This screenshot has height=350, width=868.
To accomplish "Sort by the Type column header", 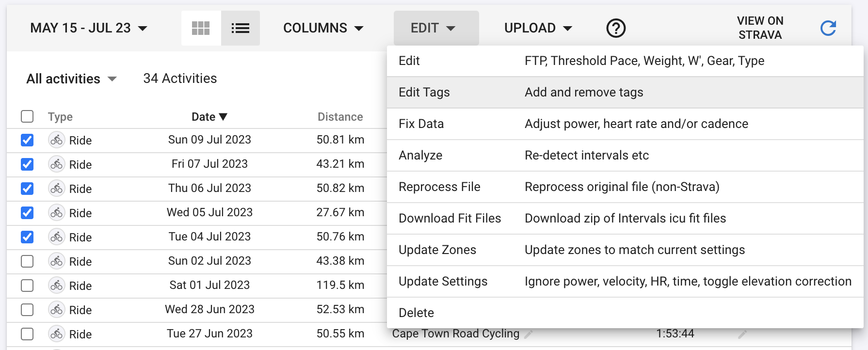I will 60,117.
